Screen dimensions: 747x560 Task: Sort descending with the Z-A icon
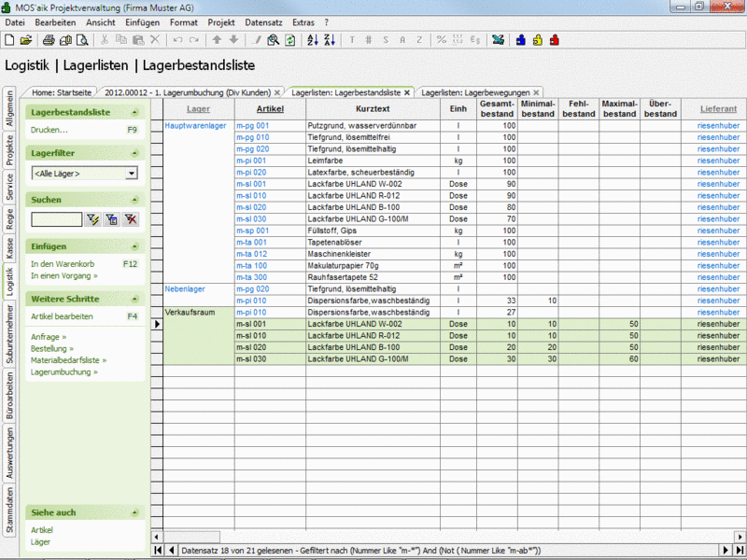coord(330,40)
